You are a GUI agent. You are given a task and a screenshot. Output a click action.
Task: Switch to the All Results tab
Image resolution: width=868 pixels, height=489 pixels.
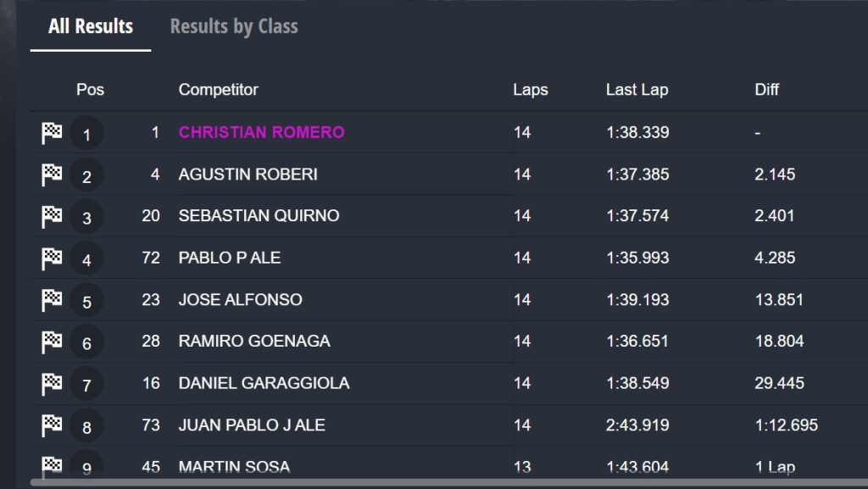[91, 26]
